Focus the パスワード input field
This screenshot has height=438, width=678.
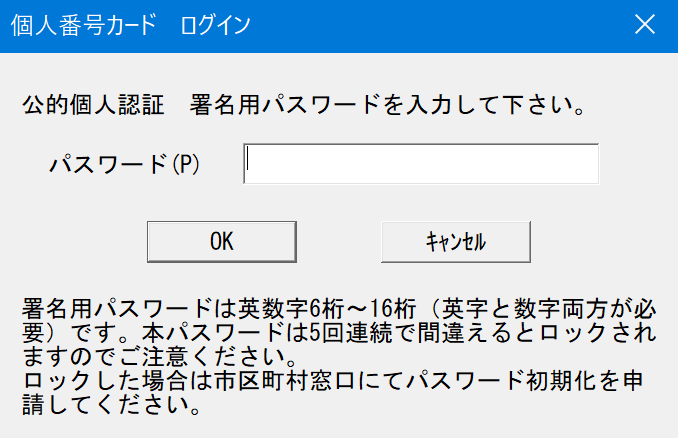pos(420,164)
